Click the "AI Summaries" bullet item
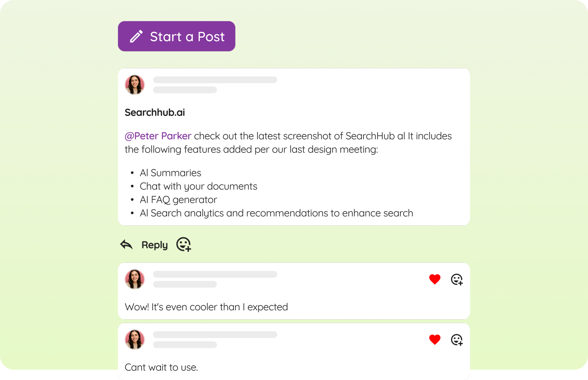 [x=170, y=173]
